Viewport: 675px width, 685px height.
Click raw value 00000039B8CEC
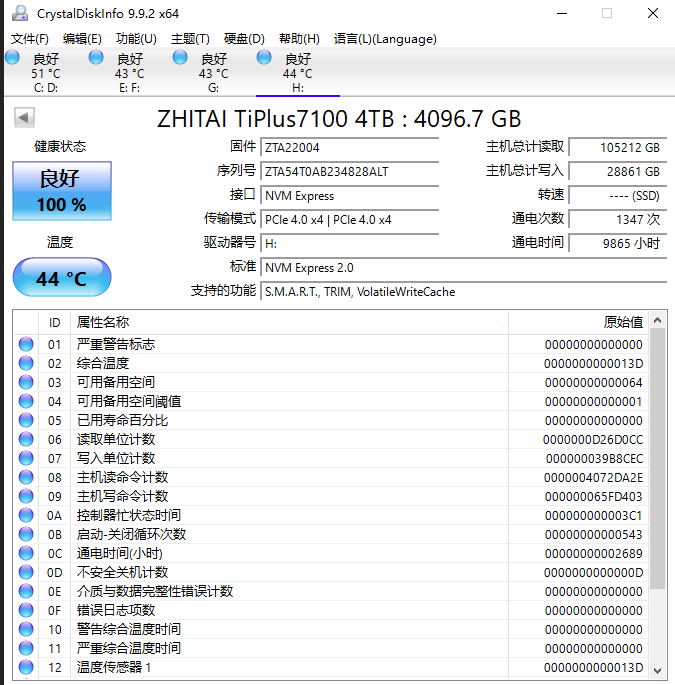coord(594,459)
